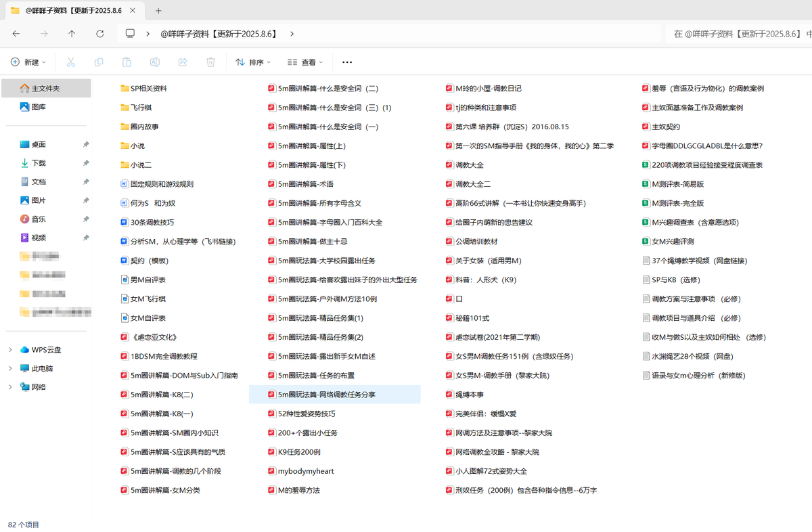This screenshot has height=532, width=812.
Task: Click the Copy icon in the toolbar
Action: point(98,62)
